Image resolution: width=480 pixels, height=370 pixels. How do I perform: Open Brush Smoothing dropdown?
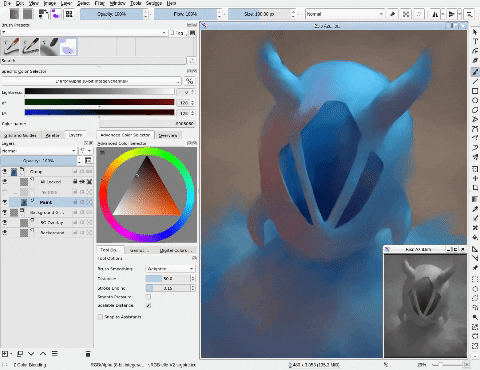tap(170, 268)
